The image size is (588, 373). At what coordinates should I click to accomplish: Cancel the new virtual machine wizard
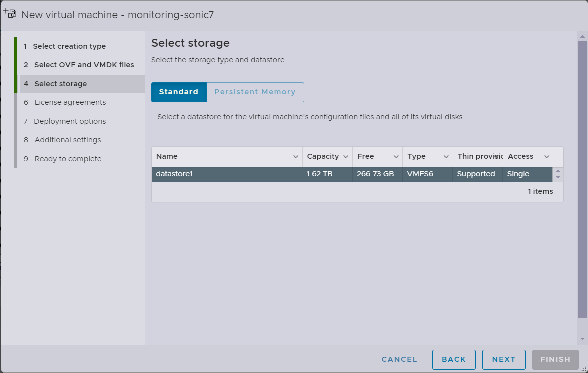click(x=399, y=359)
